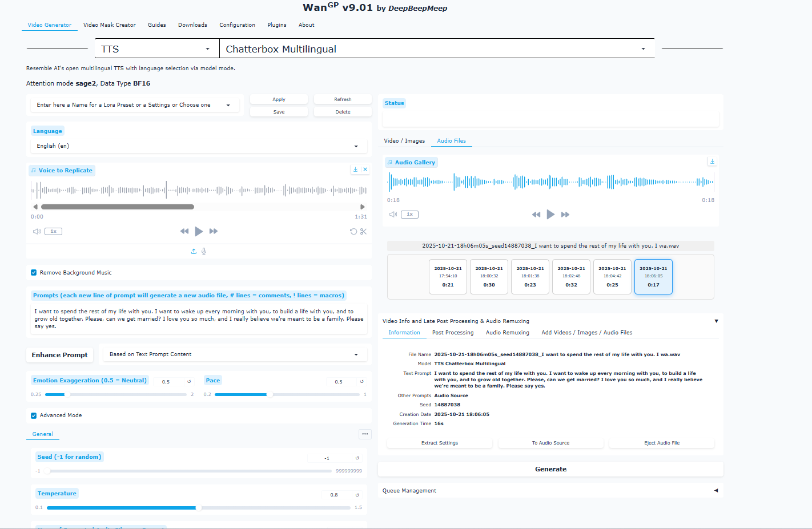The width and height of the screenshot is (812, 529).
Task: Switch to the Video / Images tab
Action: [x=404, y=140]
